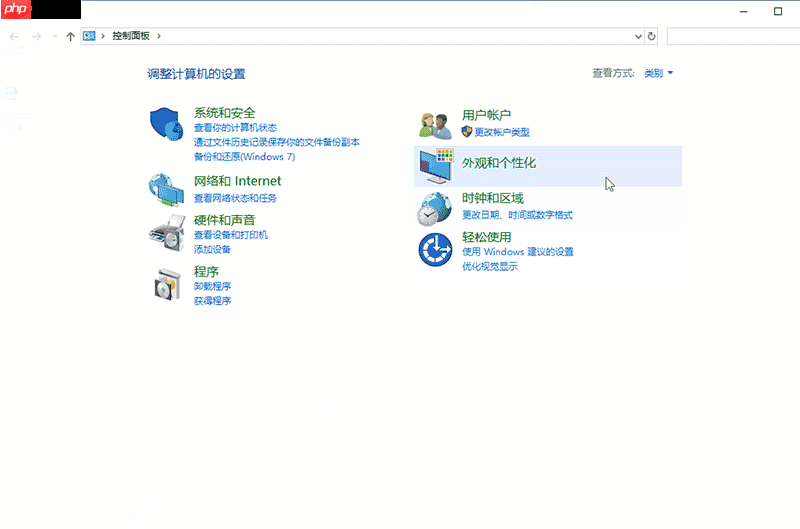
Task: Minimize the Control Panel window
Action: click(x=743, y=11)
